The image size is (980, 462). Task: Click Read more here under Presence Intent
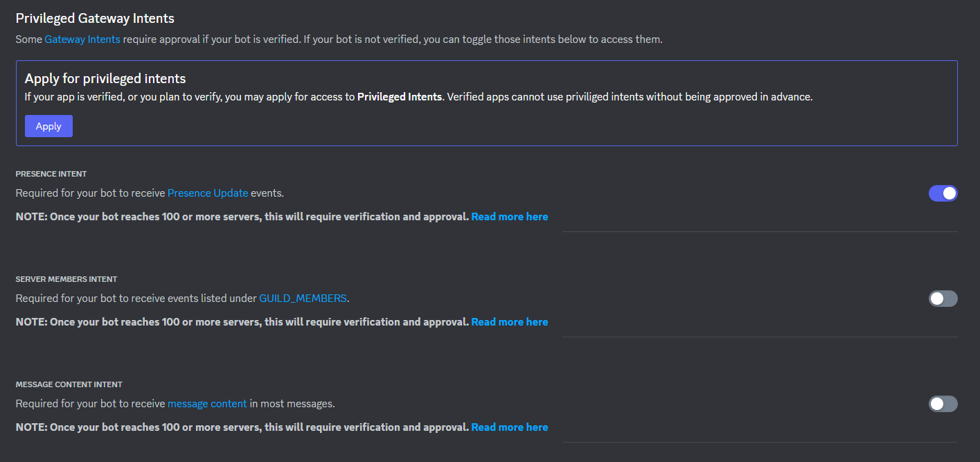pos(509,216)
